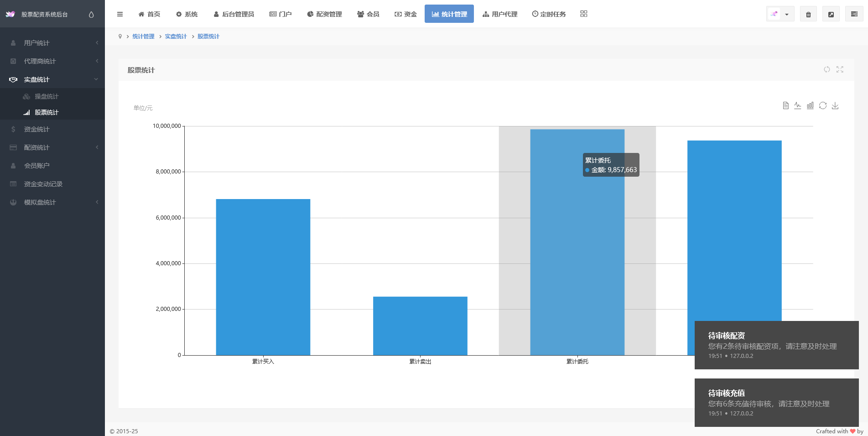Go to 实盘统计 breadcrumb link
868x436 pixels.
point(176,37)
